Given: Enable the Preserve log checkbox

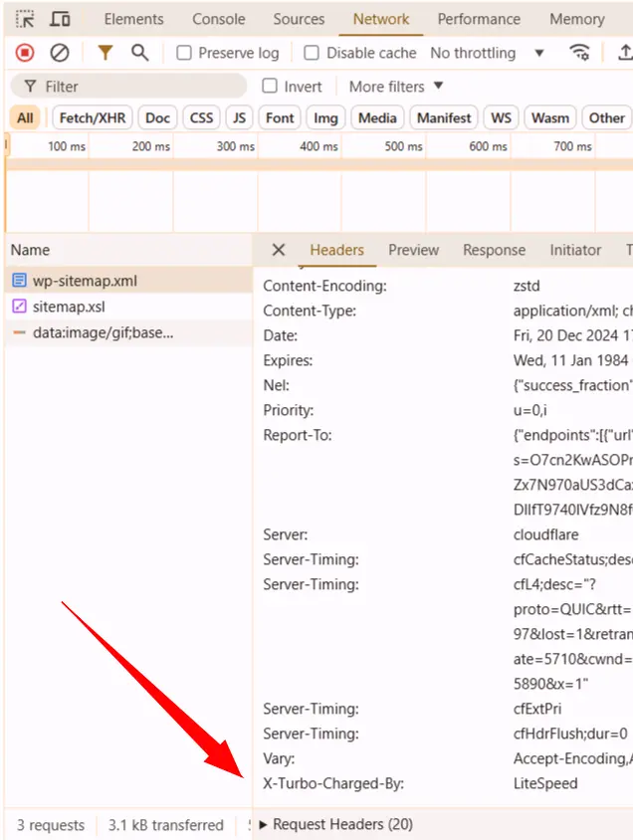Looking at the screenshot, I should click(184, 53).
